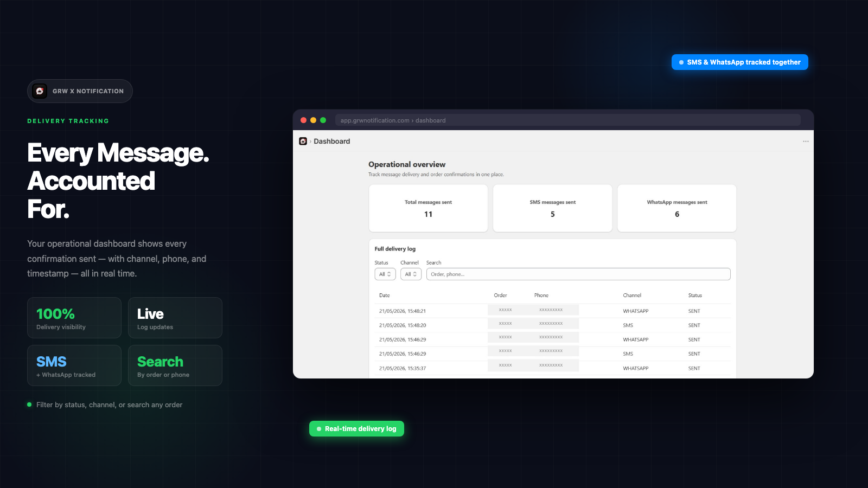Click the browser address bar
Image resolution: width=868 pixels, height=488 pixels.
point(567,120)
